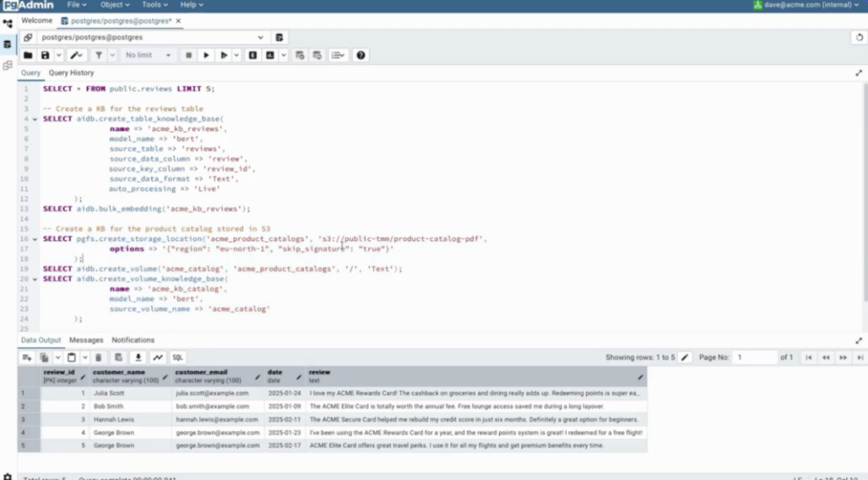Go to the last results page

click(860, 358)
